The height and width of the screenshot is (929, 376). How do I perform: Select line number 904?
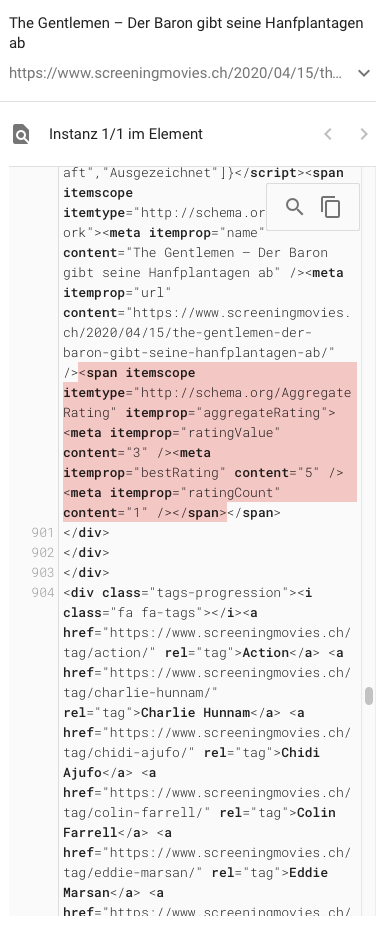(43, 592)
